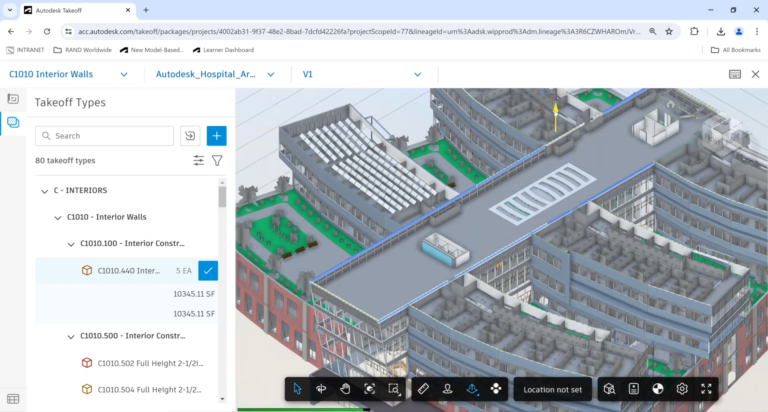Click Location not set button

552,389
